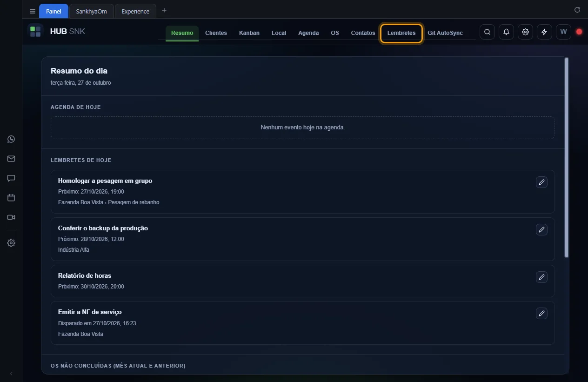Open the mail envelope icon in sidebar
This screenshot has width=588, height=382.
(x=11, y=159)
